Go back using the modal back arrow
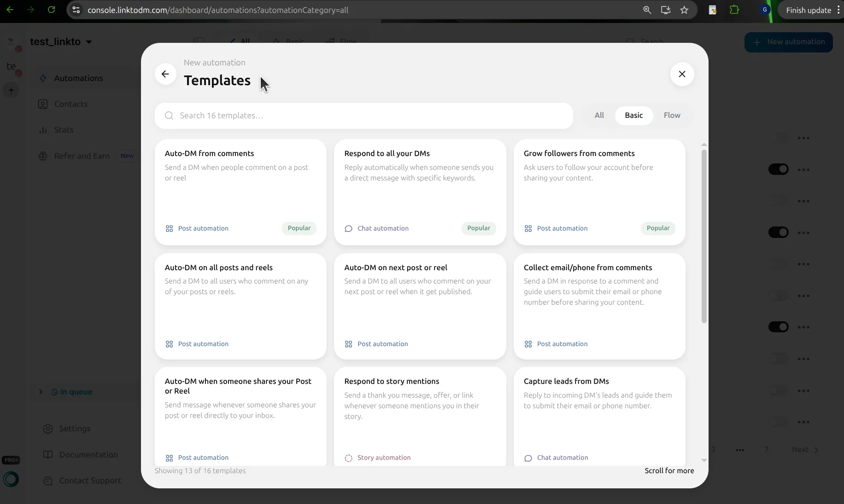Viewport: 844px width, 504px height. click(x=165, y=74)
